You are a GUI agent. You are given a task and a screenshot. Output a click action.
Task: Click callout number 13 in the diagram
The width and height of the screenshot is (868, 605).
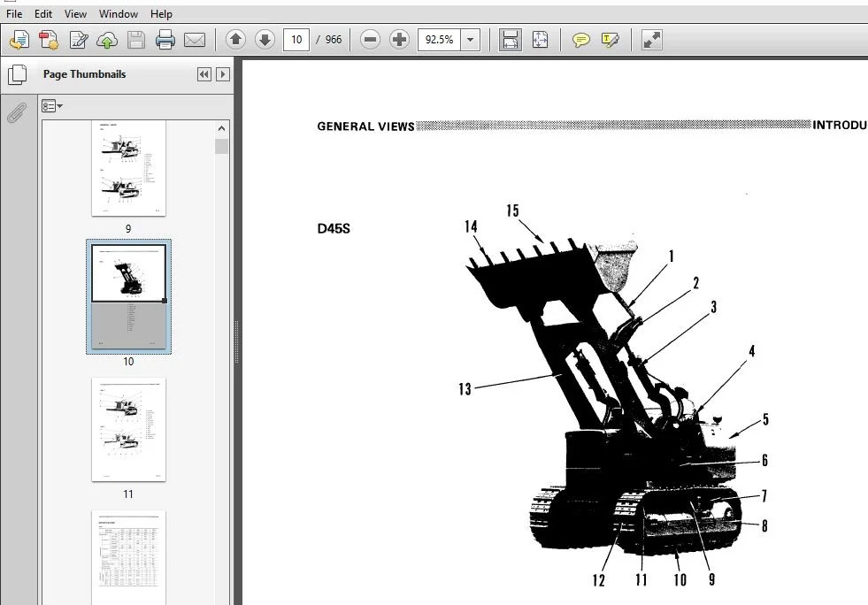[465, 389]
